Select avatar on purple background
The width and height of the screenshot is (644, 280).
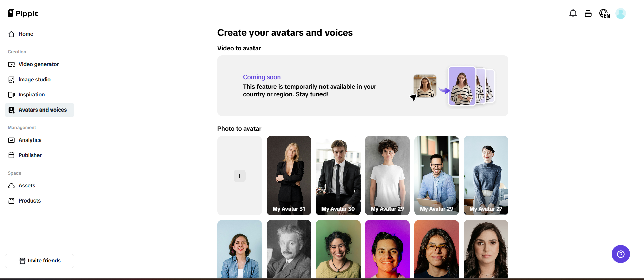(x=387, y=249)
